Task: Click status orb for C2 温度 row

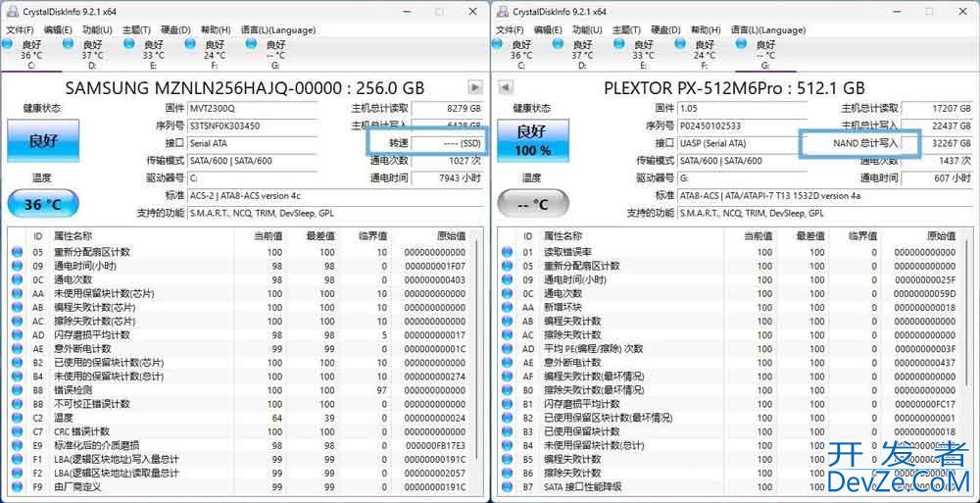Action: coord(17,418)
